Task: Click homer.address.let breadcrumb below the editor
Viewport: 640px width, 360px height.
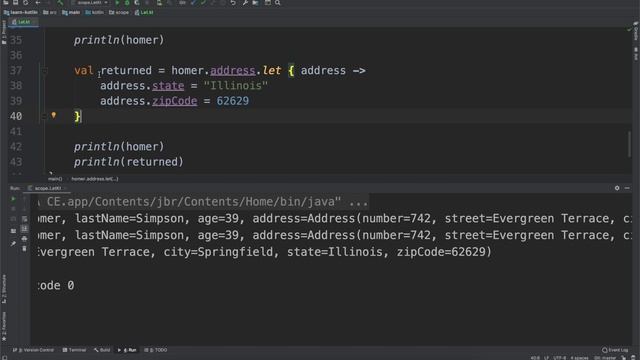Action: point(95,179)
